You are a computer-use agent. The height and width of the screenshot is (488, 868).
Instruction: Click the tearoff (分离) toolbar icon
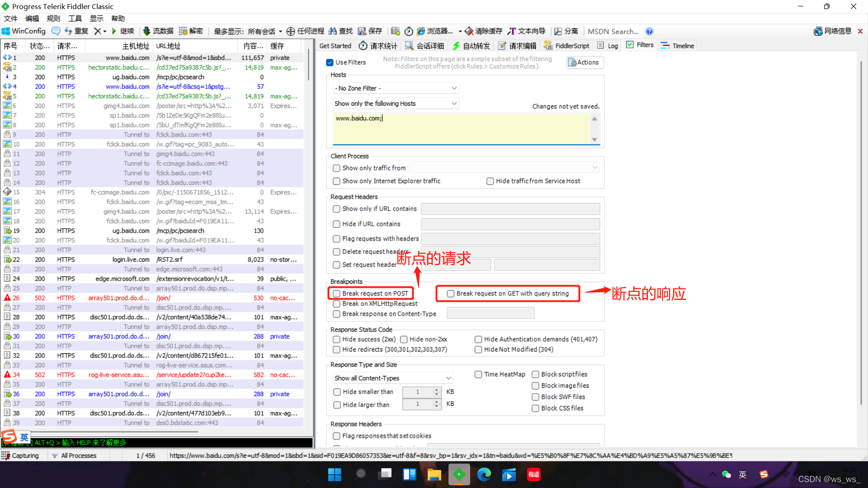click(558, 31)
